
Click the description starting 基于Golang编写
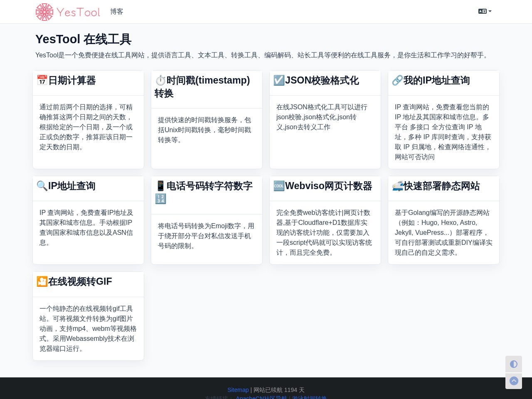click(443, 233)
